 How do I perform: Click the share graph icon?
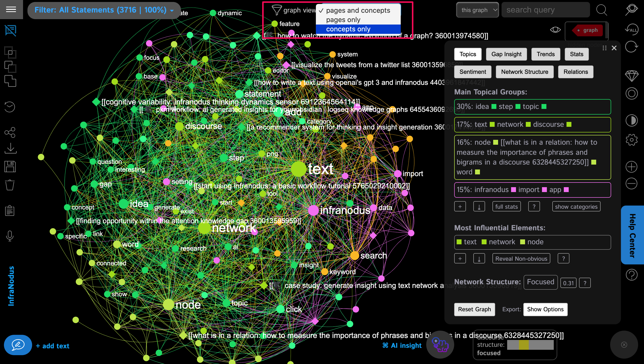(x=10, y=132)
